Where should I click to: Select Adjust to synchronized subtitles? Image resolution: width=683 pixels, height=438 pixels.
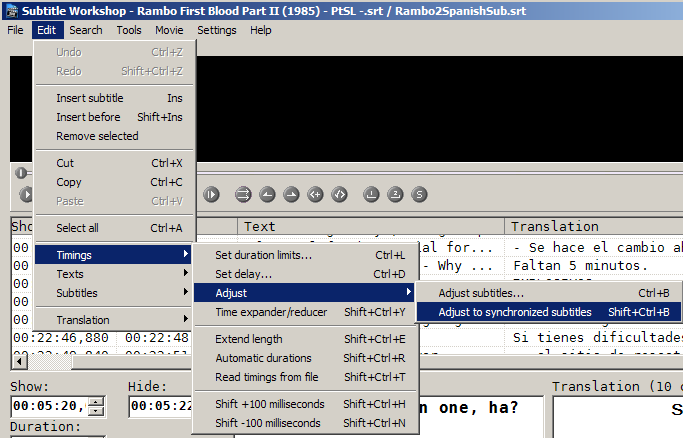coord(549,312)
